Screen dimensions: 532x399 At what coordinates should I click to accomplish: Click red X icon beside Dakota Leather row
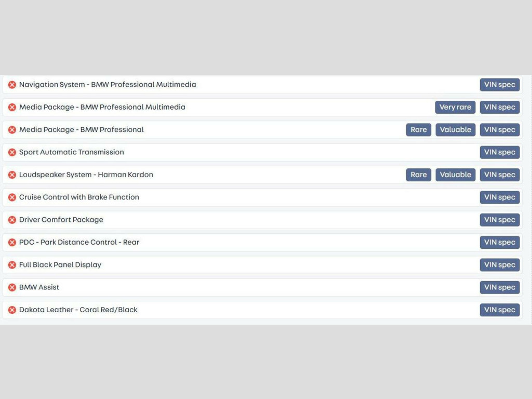point(12,310)
